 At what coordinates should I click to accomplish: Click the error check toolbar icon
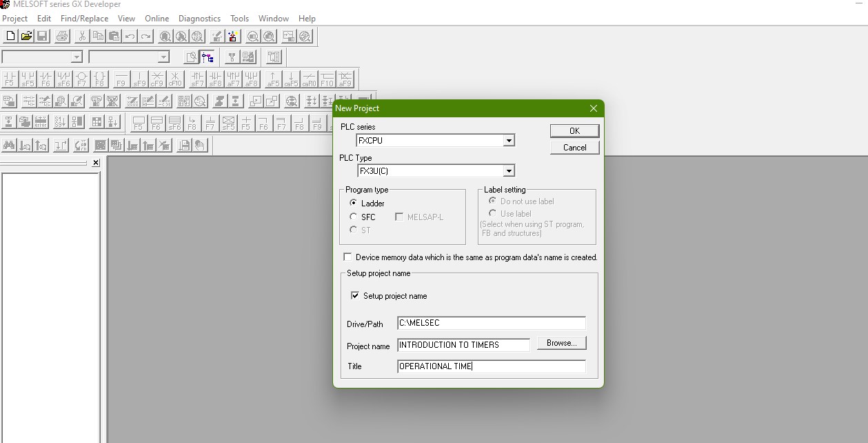(41, 123)
